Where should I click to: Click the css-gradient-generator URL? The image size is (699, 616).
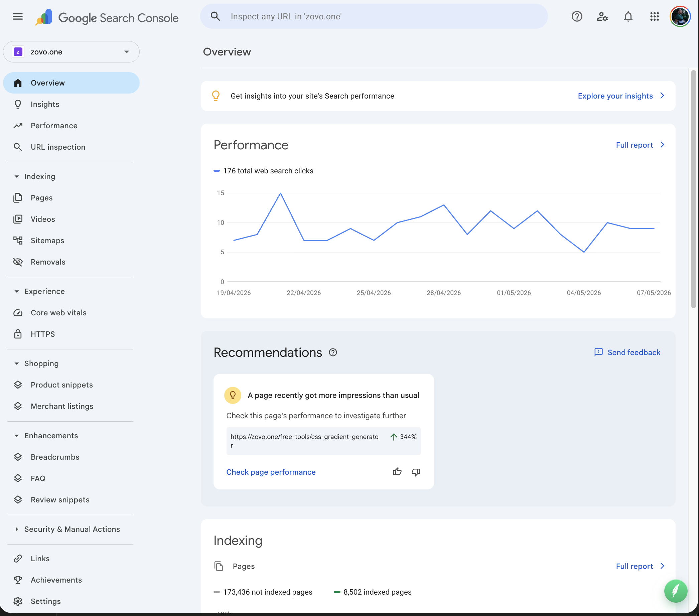click(x=304, y=441)
